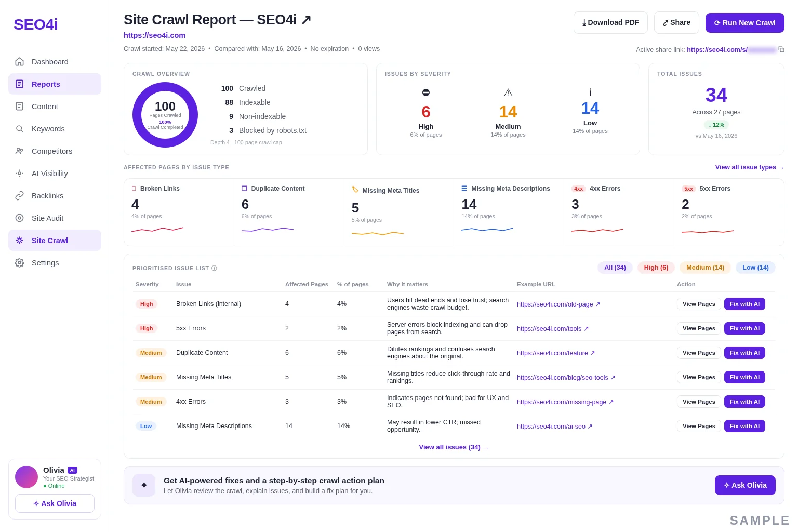Viewport: 798px width, 532px height.
Task: Click Olivia's avatar in the sidebar
Action: point(26,477)
